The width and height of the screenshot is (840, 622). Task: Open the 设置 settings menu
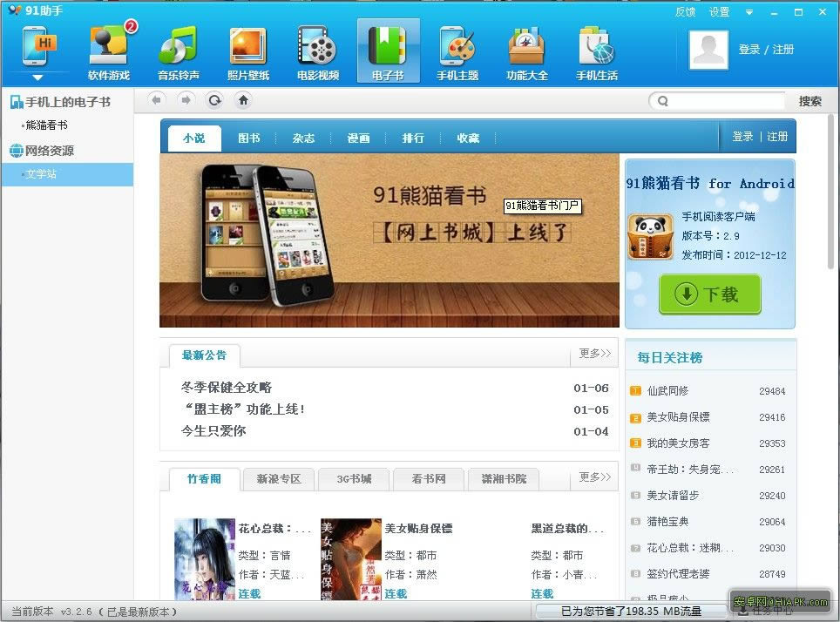[719, 12]
